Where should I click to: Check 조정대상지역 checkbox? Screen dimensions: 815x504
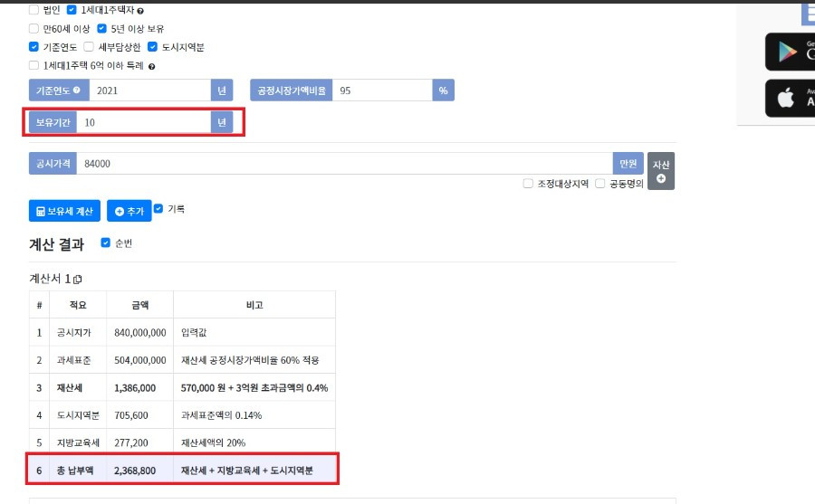(528, 184)
